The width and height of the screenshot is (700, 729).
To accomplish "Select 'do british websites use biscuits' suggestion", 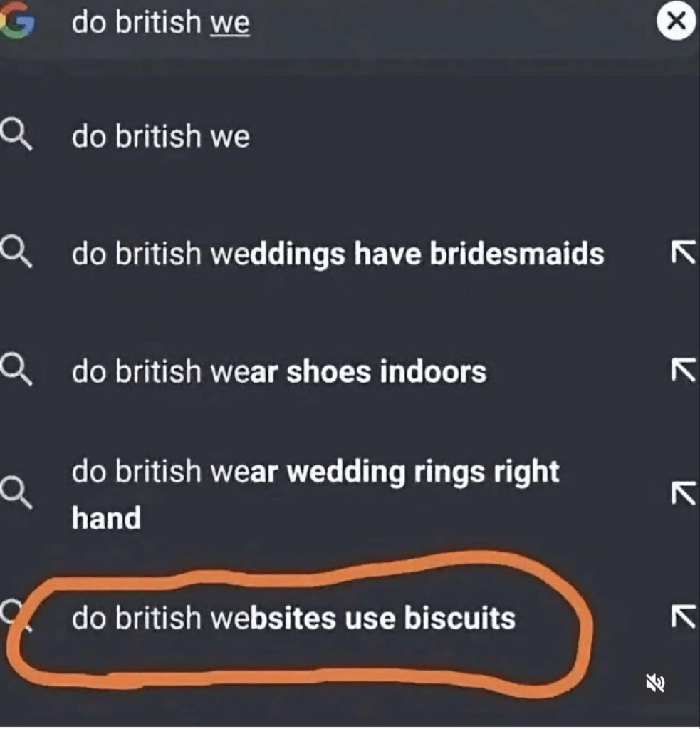I will (293, 617).
